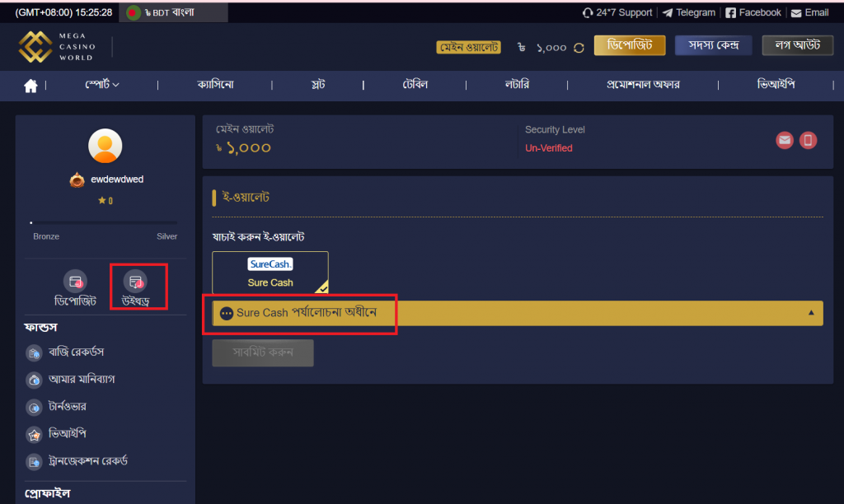Open the প্রমোশনাল অফার menu

coord(643,85)
